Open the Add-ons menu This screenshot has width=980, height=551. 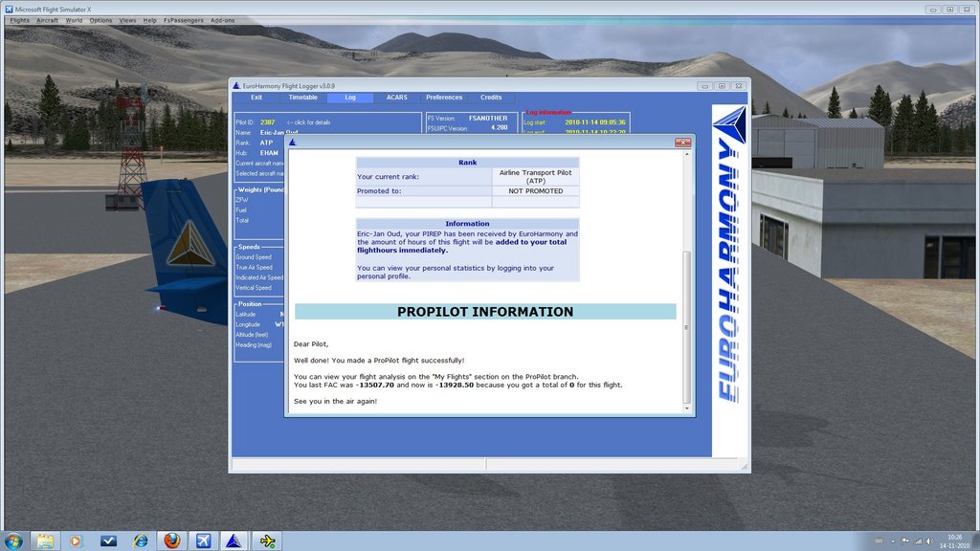pyautogui.click(x=223, y=20)
